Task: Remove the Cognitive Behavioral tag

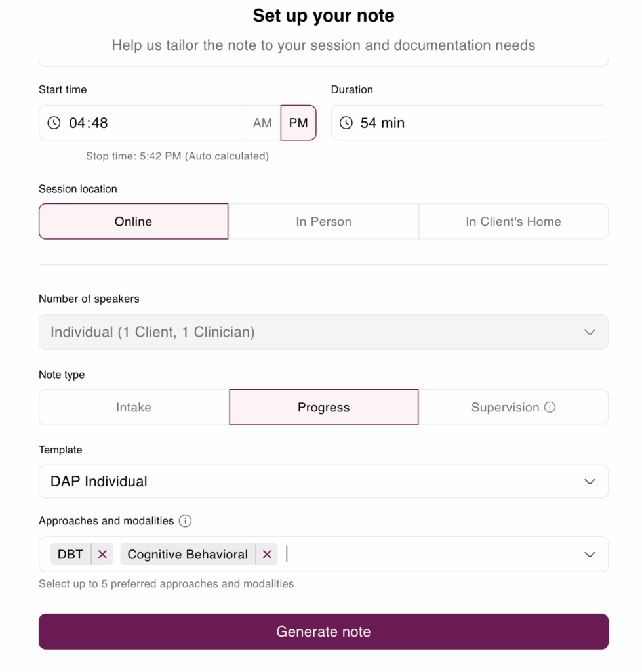Action: (267, 555)
